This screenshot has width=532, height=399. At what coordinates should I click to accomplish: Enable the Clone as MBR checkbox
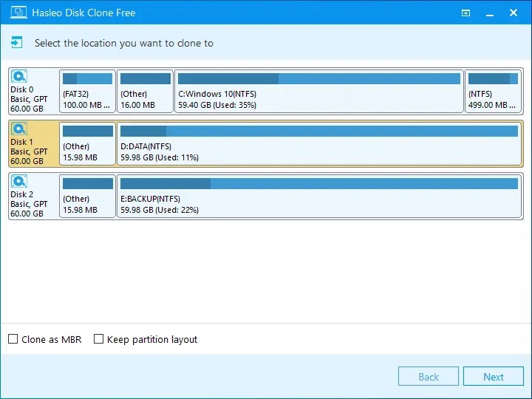tap(13, 339)
